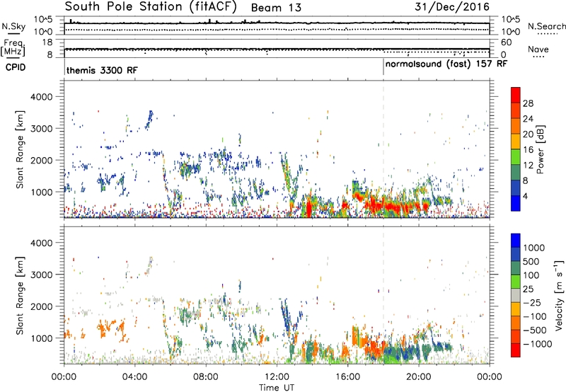Click the '12:00' time axis tick label
The height and width of the screenshot is (392, 566).
pyautogui.click(x=277, y=377)
